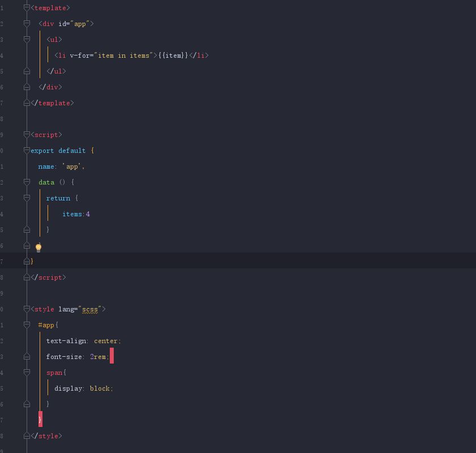Collapse the opening template tag fold marker

27,8
